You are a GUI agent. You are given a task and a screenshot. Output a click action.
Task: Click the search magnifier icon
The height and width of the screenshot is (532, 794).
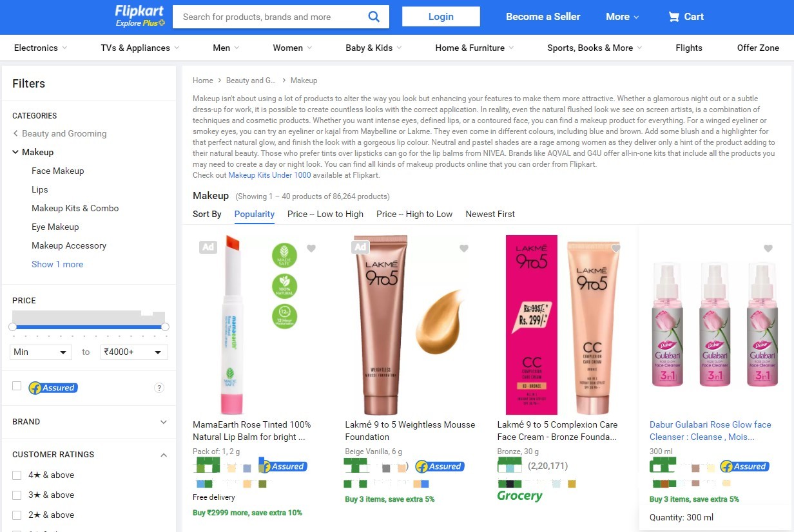[374, 17]
